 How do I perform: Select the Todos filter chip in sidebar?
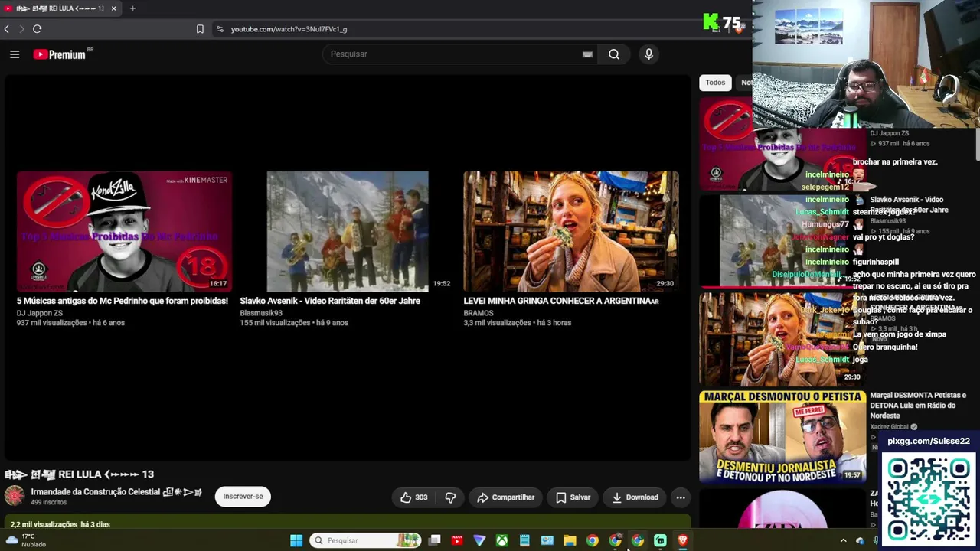tap(715, 83)
